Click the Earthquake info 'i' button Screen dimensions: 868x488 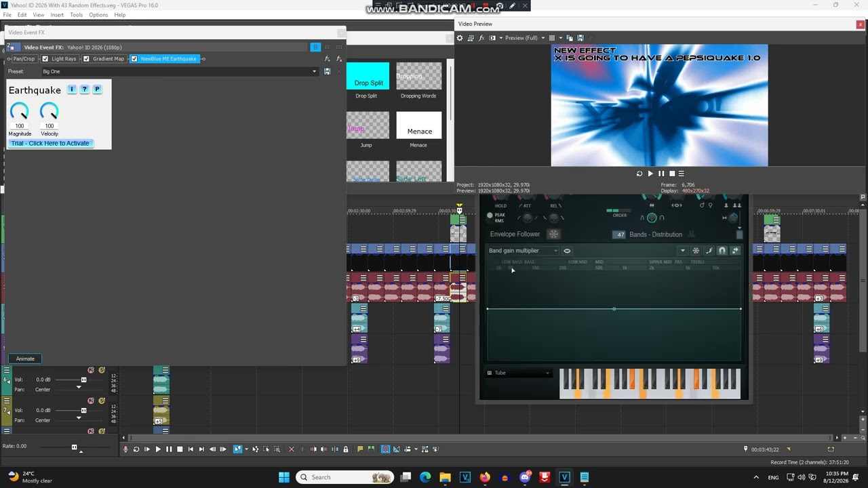[72, 89]
